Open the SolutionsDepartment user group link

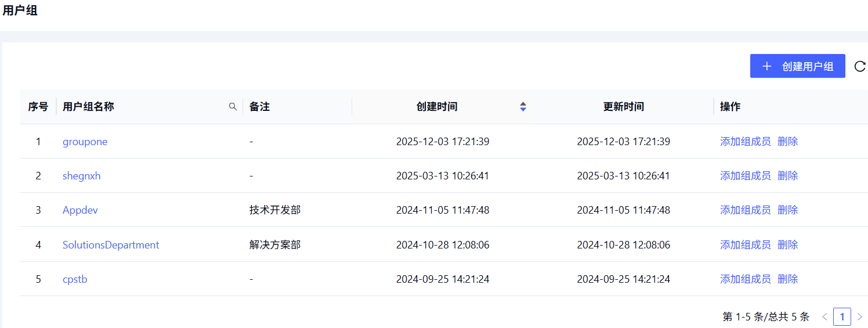(111, 245)
